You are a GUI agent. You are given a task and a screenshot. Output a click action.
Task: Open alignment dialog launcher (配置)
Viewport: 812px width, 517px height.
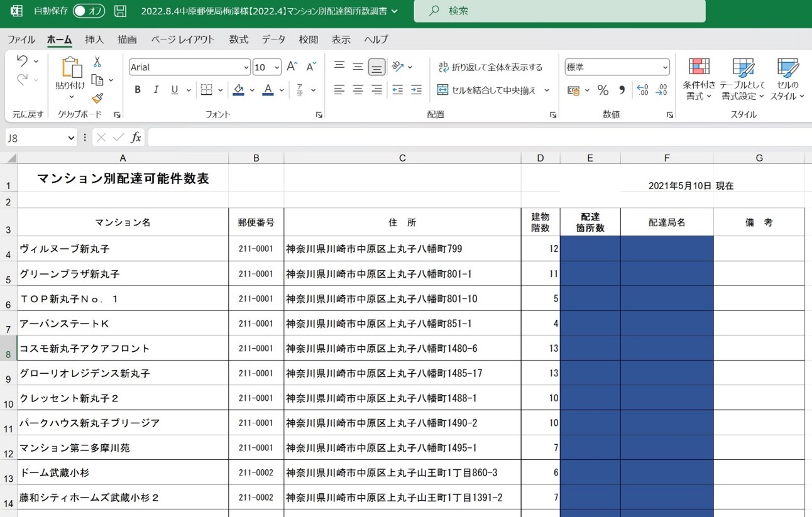tap(553, 115)
